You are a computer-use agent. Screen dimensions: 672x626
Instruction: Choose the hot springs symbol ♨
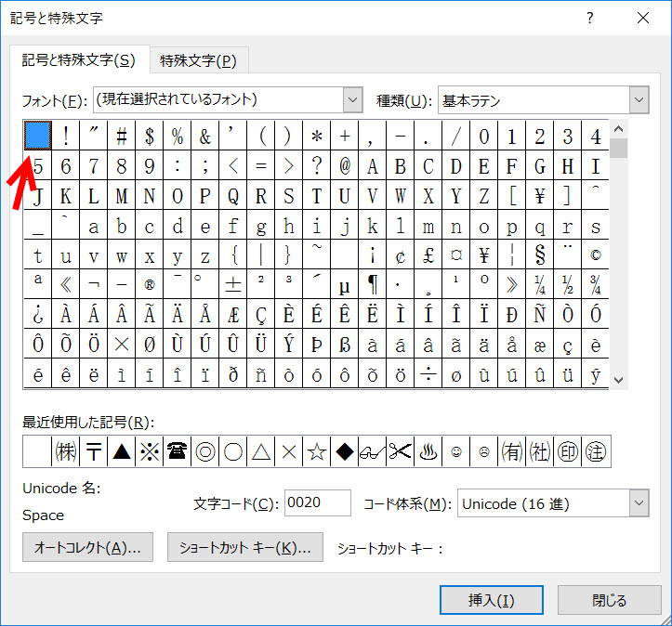point(428,451)
